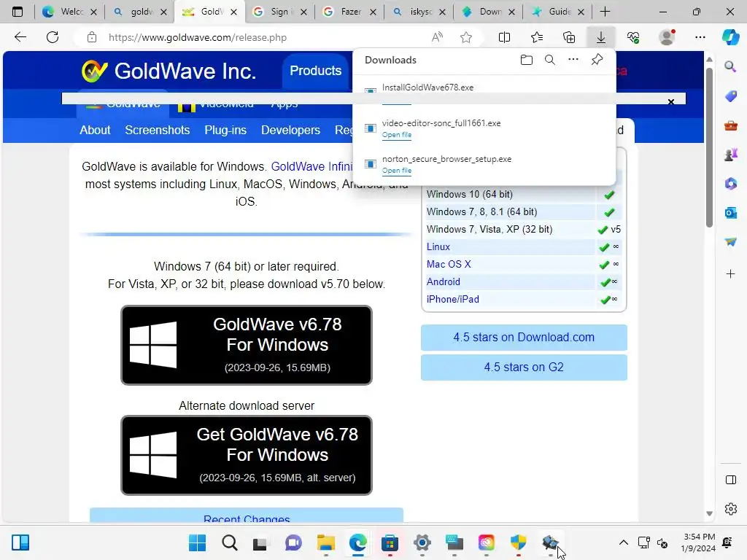Viewport: 747px width, 560px height.
Task: Open file norton_secure_browser_setup.exe
Action: click(396, 171)
